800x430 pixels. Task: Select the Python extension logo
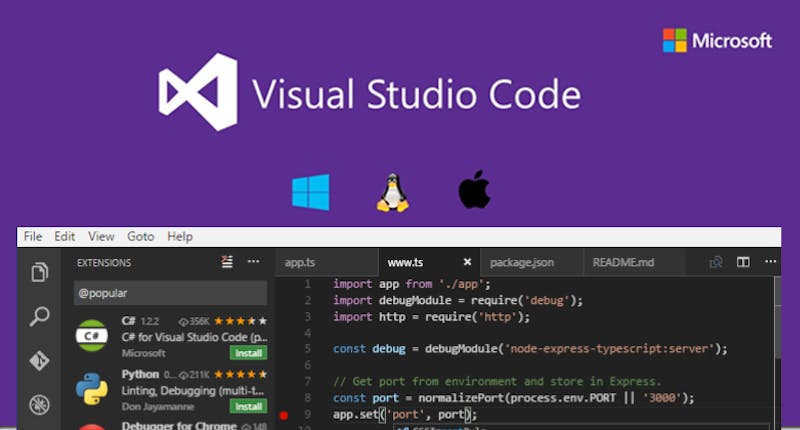pyautogui.click(x=92, y=389)
